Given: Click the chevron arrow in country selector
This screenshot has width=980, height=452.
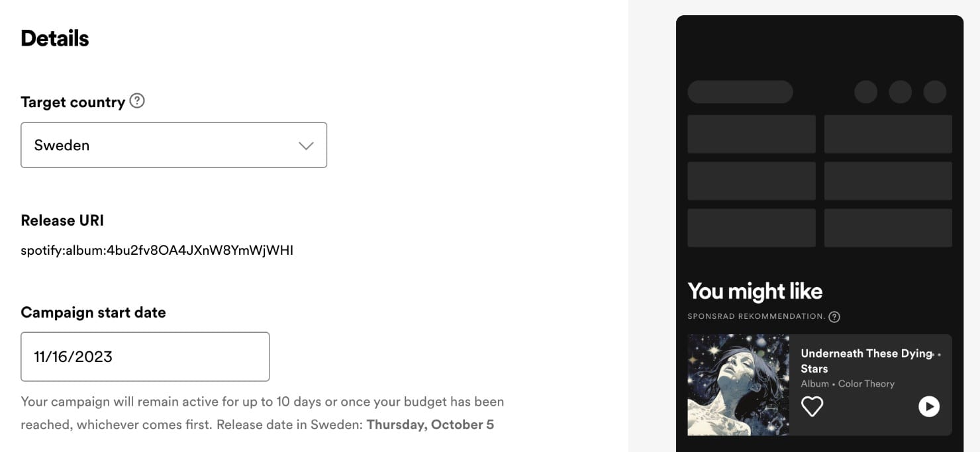Looking at the screenshot, I should click(x=306, y=146).
